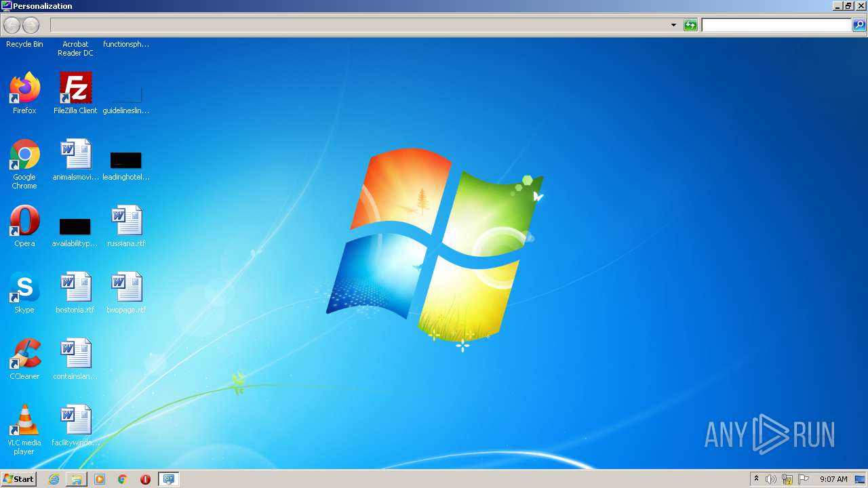This screenshot has height=488, width=868.
Task: Focus the Personalization search box
Action: tap(776, 25)
